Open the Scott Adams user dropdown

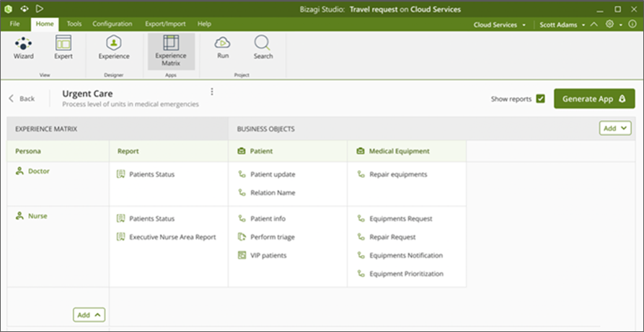point(563,24)
